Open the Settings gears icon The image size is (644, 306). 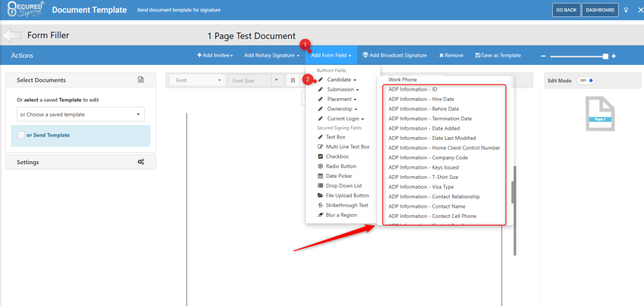[x=141, y=162]
